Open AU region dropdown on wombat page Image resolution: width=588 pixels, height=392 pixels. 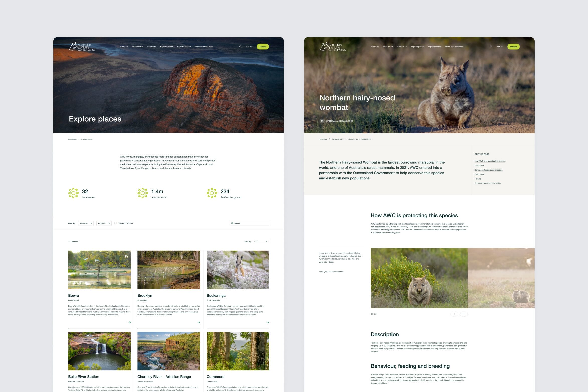[500, 47]
